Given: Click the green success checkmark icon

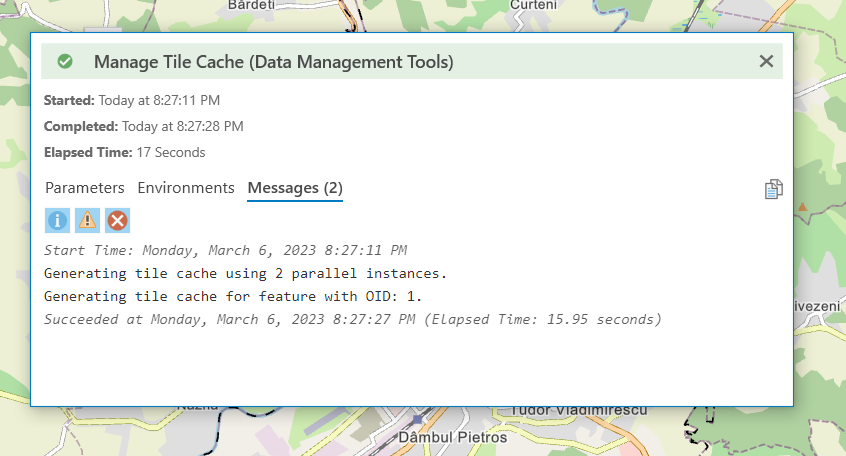Looking at the screenshot, I should (x=66, y=62).
